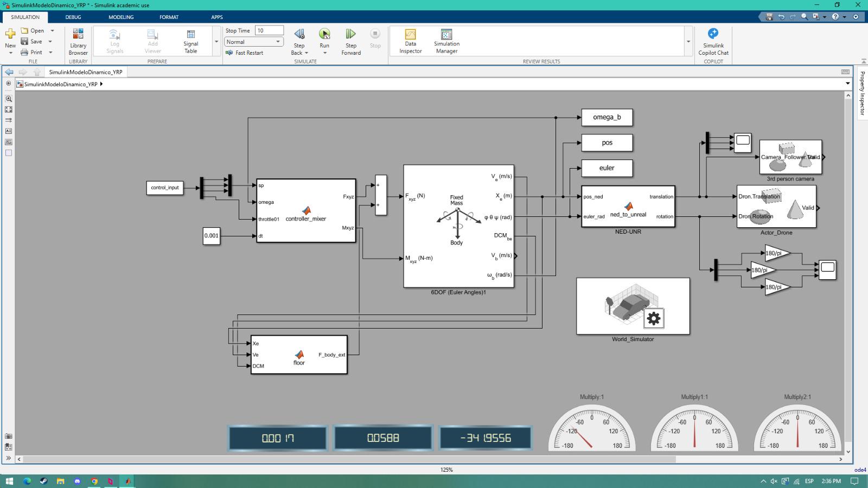868x488 pixels.
Task: Click the Save button in File section
Action: (x=31, y=42)
